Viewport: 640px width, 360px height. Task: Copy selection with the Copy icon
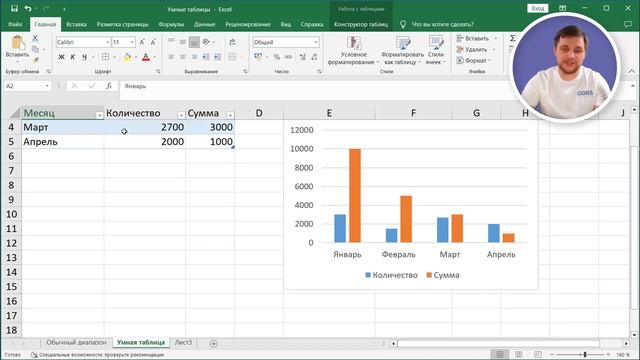click(x=35, y=49)
